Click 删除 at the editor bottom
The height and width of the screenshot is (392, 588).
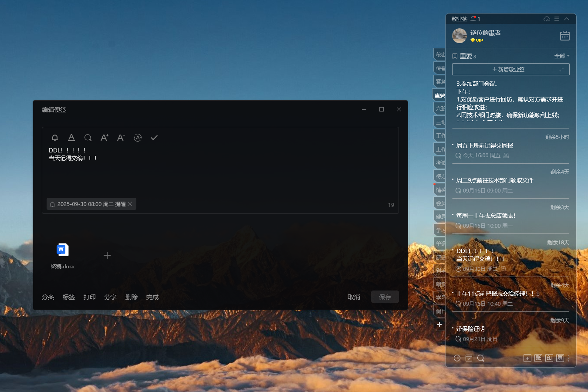coord(132,297)
